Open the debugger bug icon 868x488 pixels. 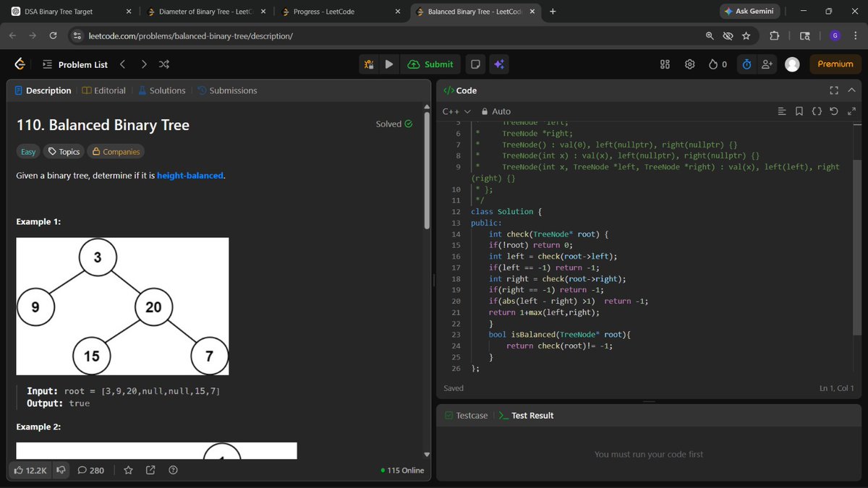[369, 64]
